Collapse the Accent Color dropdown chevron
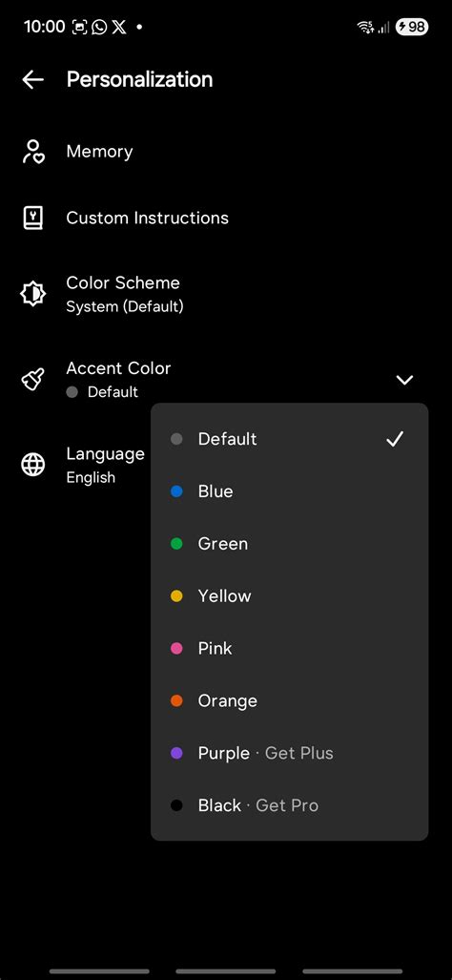 404,380
